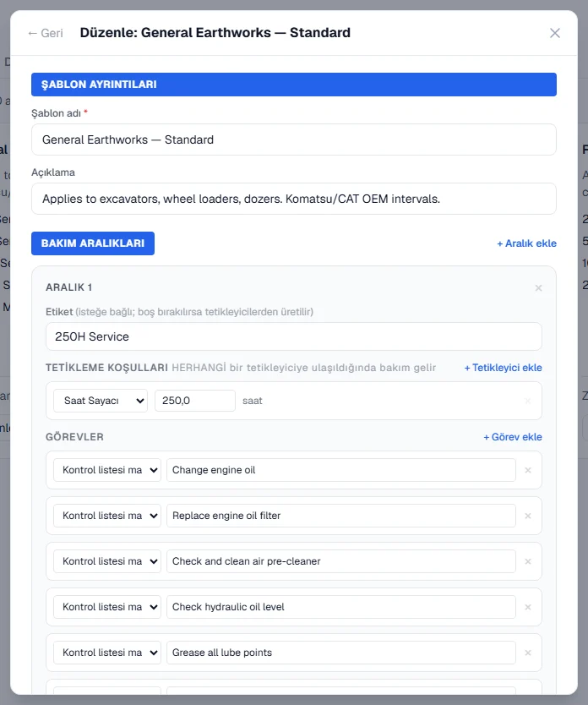
Task: Open task type dropdown for Check hydraulic oil level
Action: [107, 607]
